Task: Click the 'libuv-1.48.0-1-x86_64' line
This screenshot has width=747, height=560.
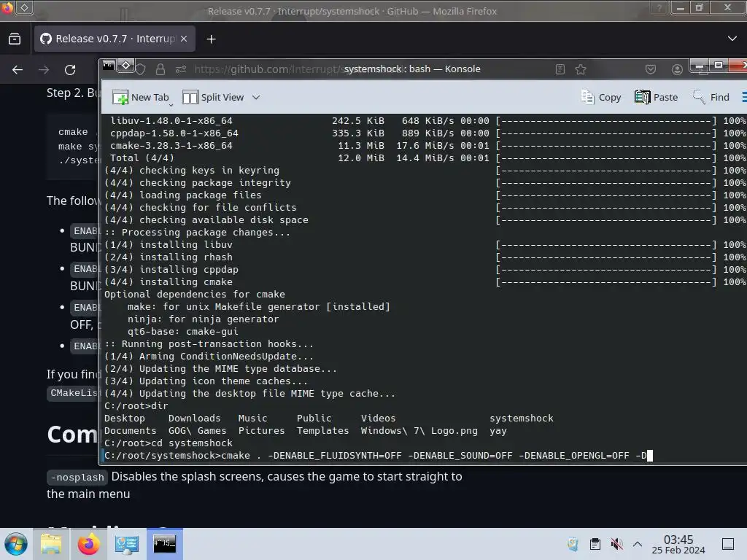Action: (171, 121)
